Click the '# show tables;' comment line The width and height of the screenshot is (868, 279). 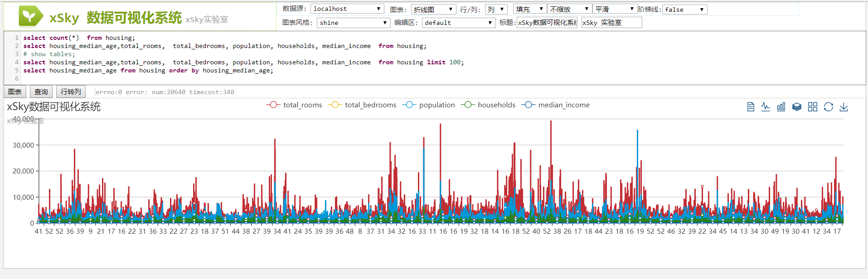point(49,54)
